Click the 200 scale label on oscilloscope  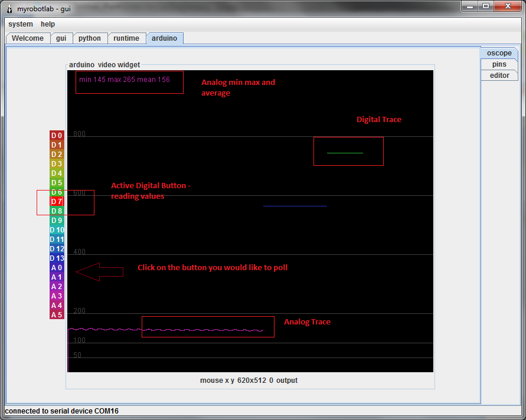[79, 311]
